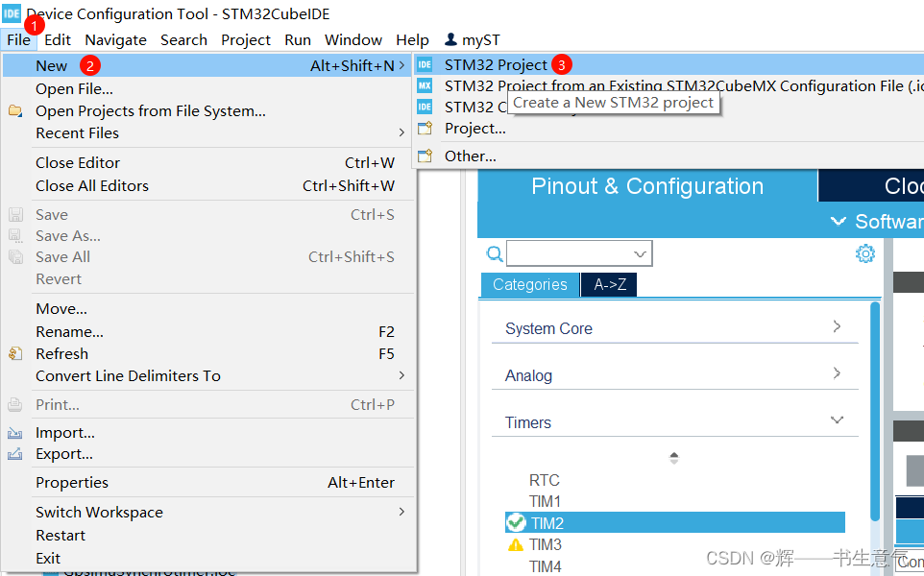Switch to Categories tab
This screenshot has width=924, height=576.
tap(530, 284)
